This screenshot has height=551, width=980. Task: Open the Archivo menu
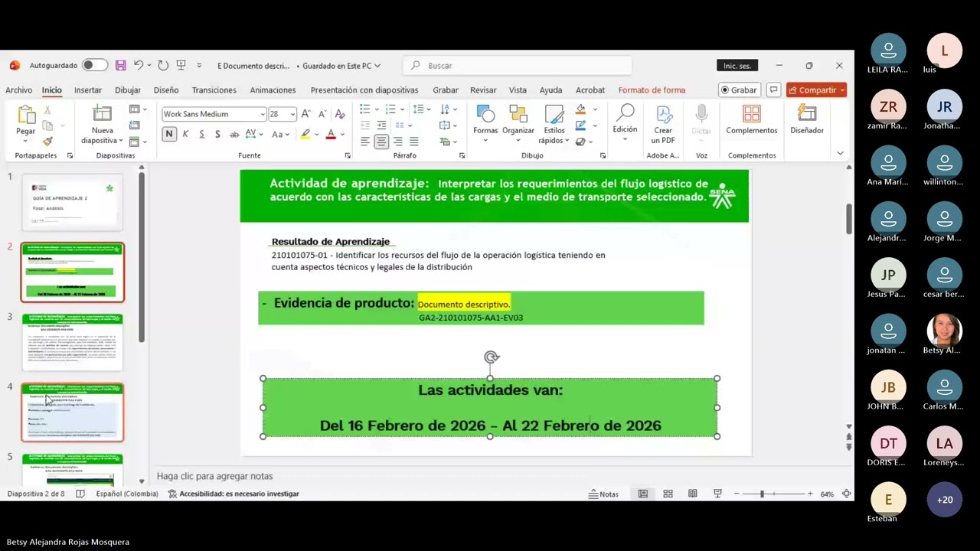coord(19,90)
